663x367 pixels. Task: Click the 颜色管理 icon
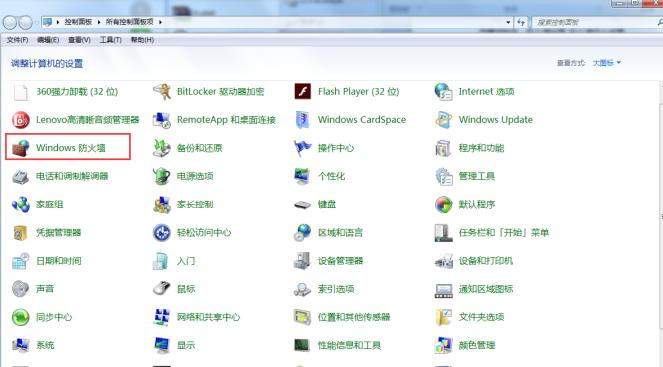pos(444,345)
